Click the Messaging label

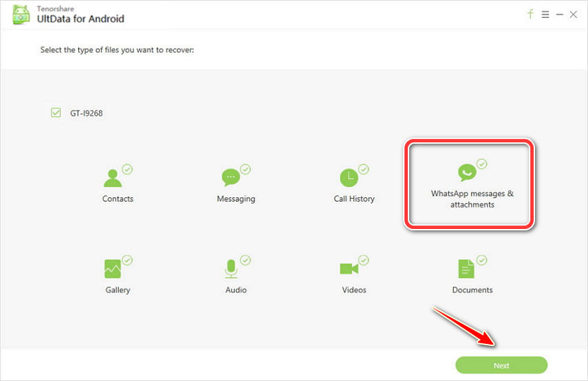click(x=236, y=199)
